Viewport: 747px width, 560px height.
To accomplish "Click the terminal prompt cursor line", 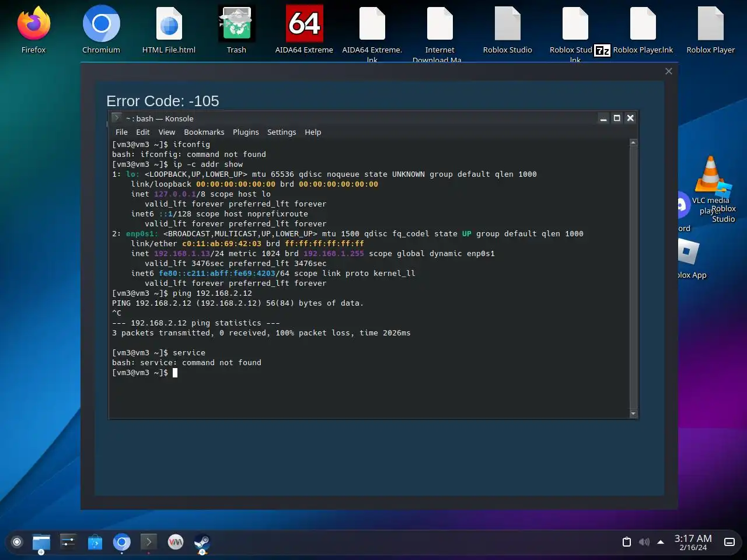I will [x=145, y=373].
